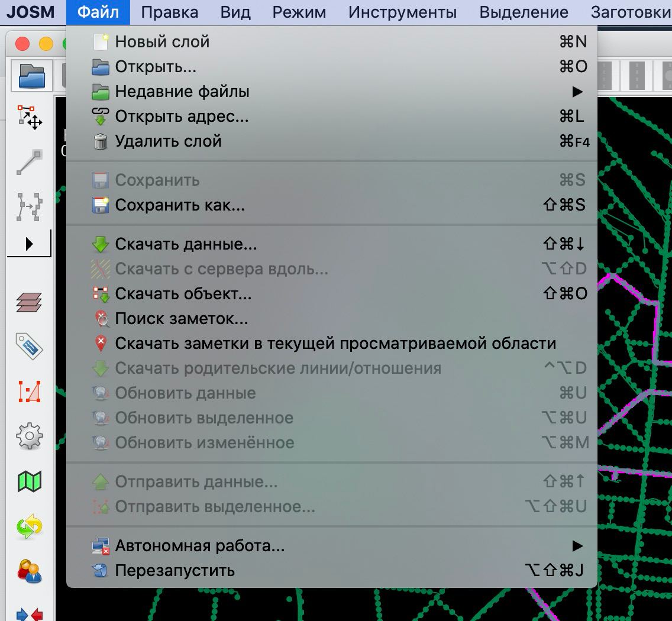Click the blank page icon beside Новый слой
The image size is (672, 621).
coord(101,41)
